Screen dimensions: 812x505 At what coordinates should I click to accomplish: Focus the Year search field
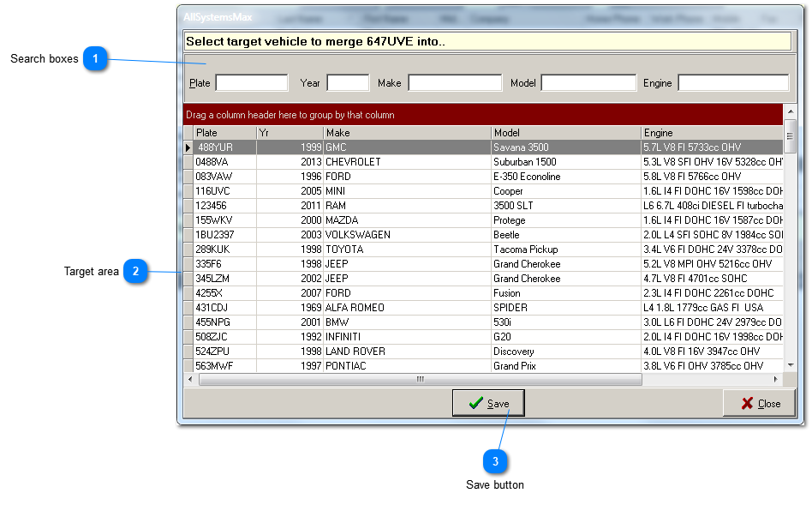click(x=348, y=83)
